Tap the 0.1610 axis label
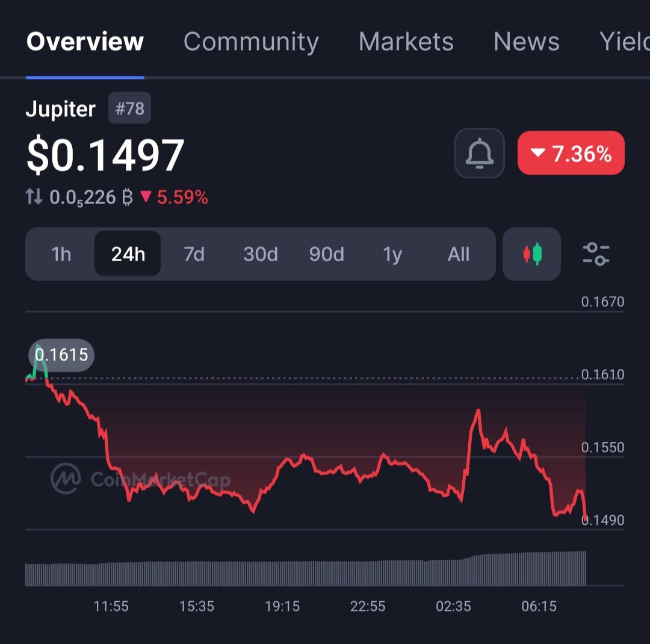Viewport: 650px width, 644px height. tap(602, 374)
